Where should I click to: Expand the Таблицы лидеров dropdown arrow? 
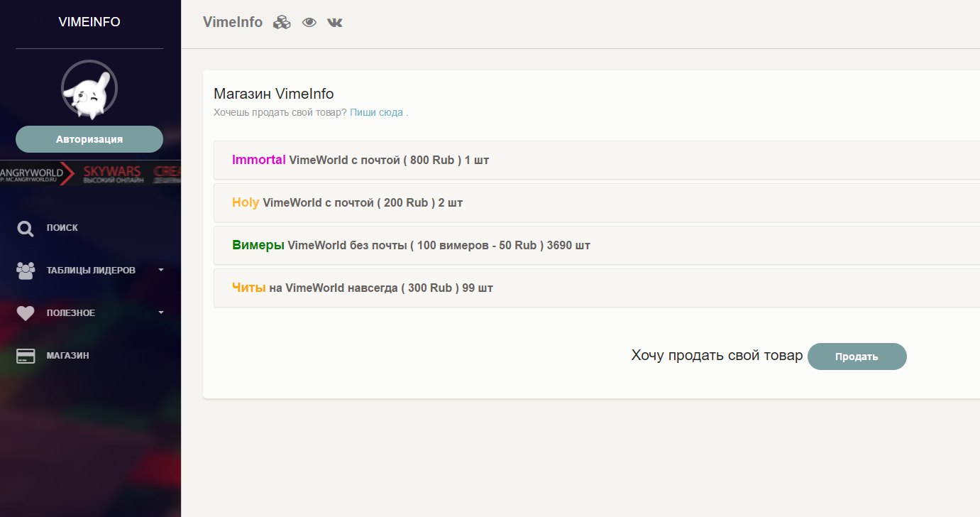click(161, 270)
